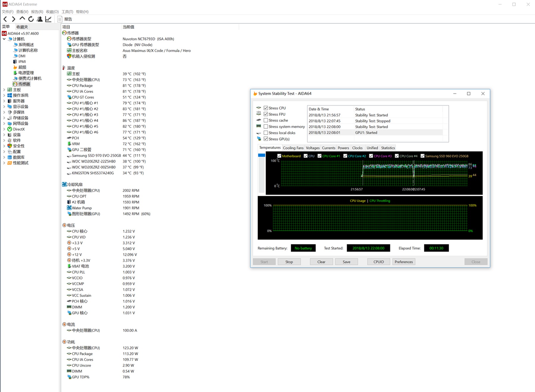Click the Up arrow toolbar icon
Screen dimensions: 535x392
click(x=22, y=19)
